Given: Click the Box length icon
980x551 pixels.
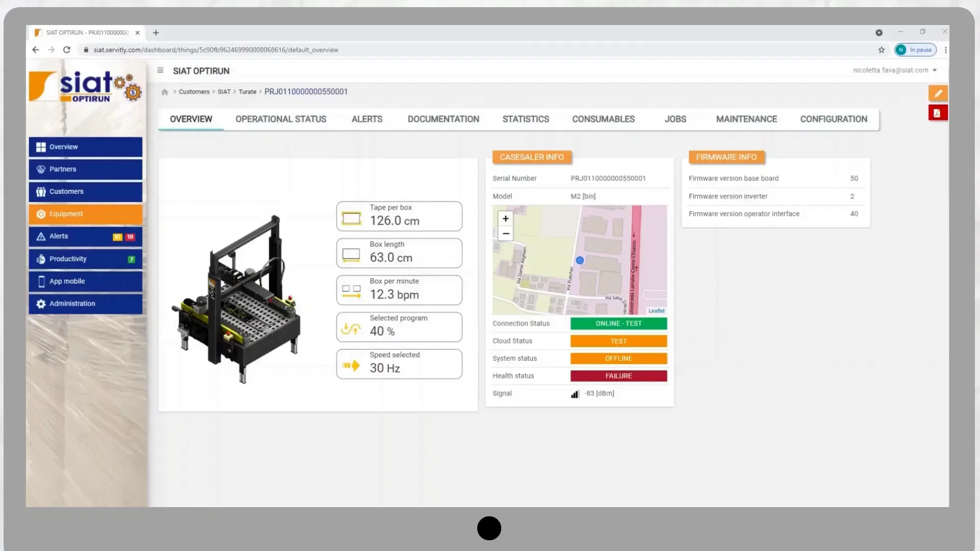Looking at the screenshot, I should click(x=351, y=255).
